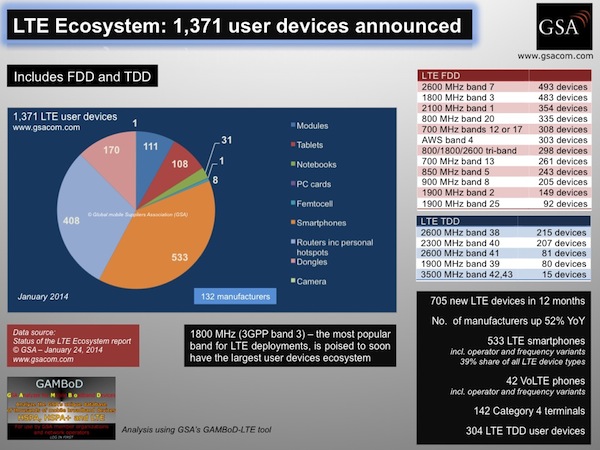600x450 pixels.
Task: Click the LTE FDD table header
Action: pos(504,75)
